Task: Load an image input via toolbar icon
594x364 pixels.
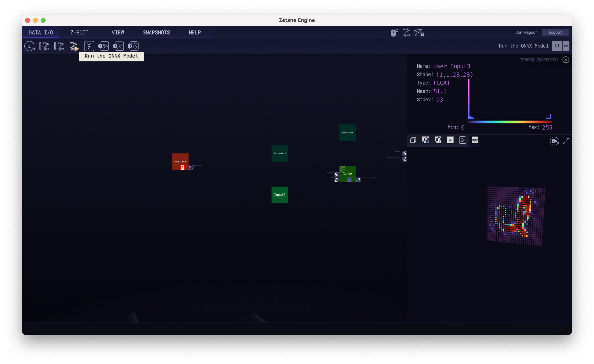Action: (103, 46)
